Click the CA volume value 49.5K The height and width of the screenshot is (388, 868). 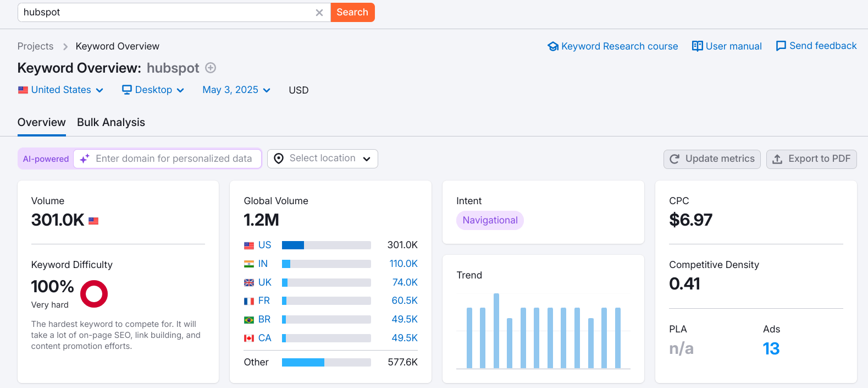click(405, 338)
